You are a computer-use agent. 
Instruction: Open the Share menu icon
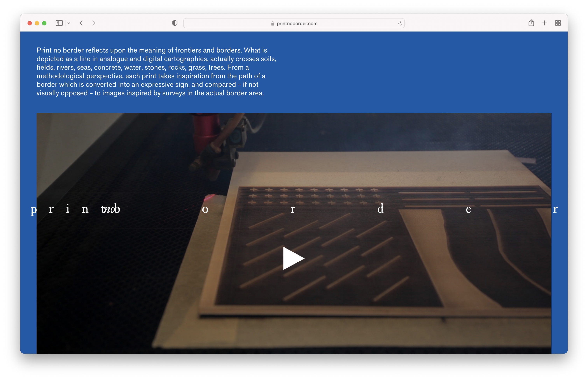pos(531,23)
